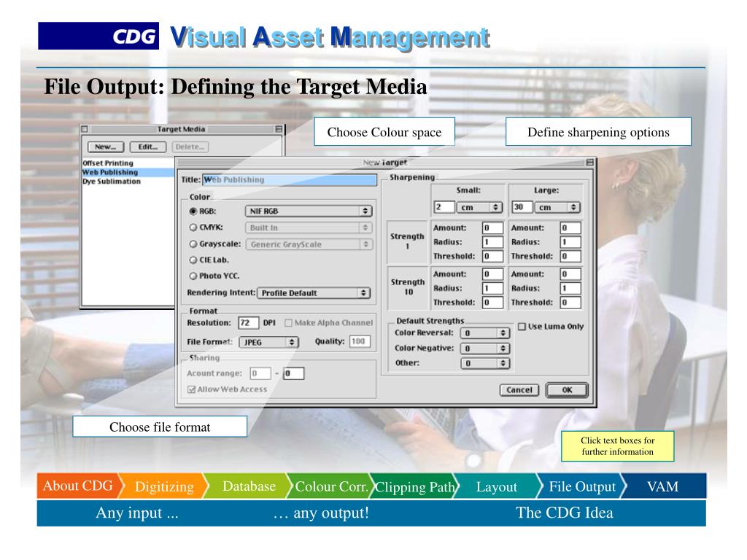Click the Cancel button
The height and width of the screenshot is (560, 747).
pyautogui.click(x=519, y=390)
